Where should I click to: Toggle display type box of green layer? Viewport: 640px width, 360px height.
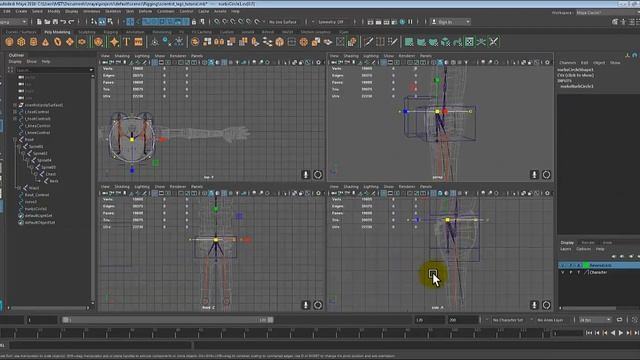578,265
